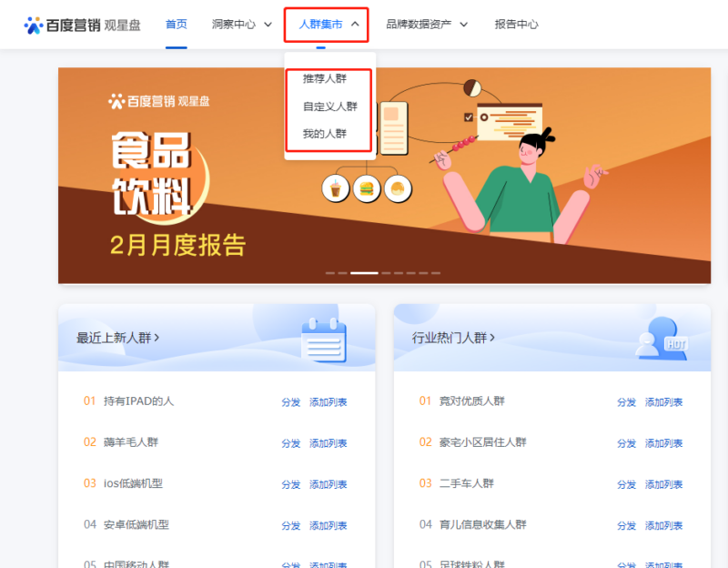Viewport: 728px width, 568px height.
Task: Click the calendar icon in 最近上新人群 card
Action: [x=323, y=339]
